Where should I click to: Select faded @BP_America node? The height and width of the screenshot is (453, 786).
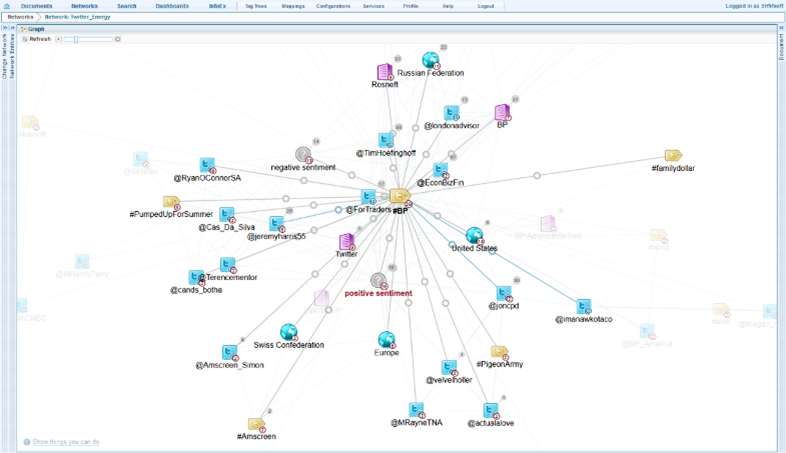[647, 331]
